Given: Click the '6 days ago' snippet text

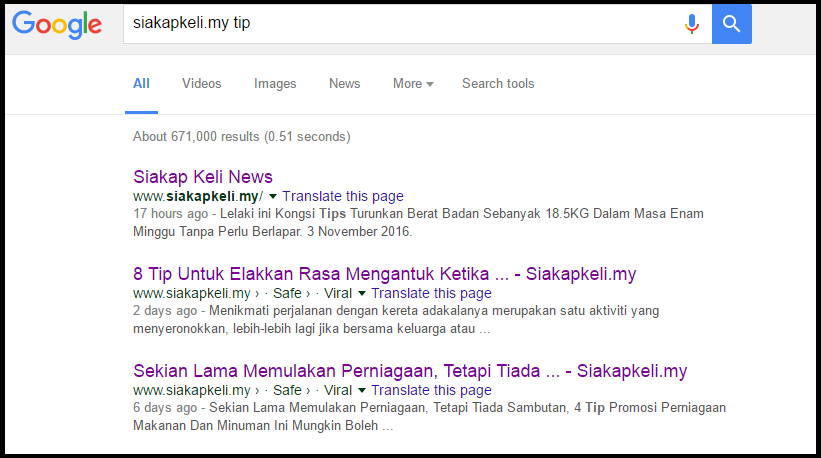Looking at the screenshot, I should pyautogui.click(x=164, y=408).
